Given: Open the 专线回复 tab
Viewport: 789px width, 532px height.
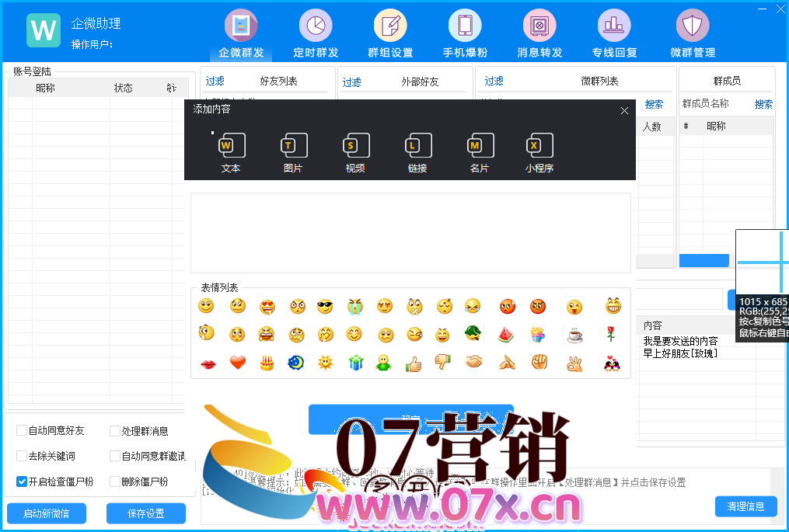Looking at the screenshot, I should (614, 33).
